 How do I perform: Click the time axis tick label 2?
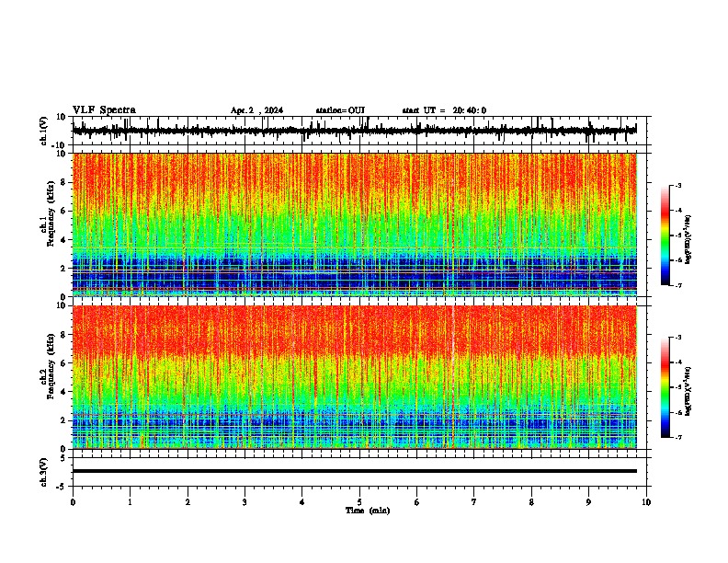click(x=188, y=502)
